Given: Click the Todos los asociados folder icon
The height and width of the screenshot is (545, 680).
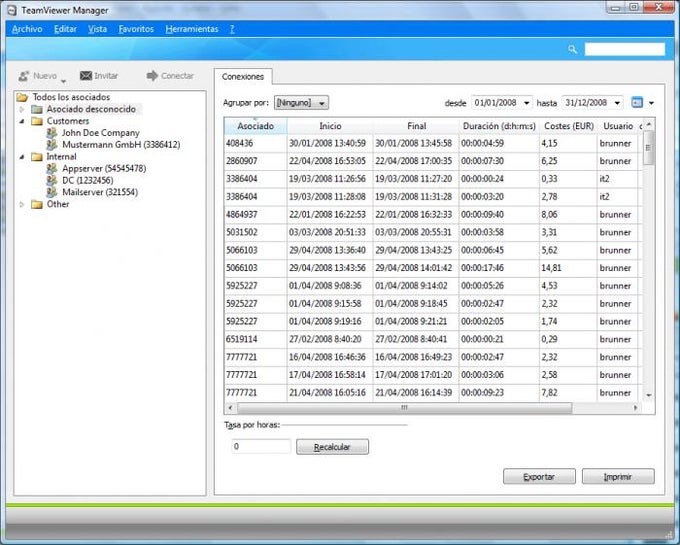Looking at the screenshot, I should 22,97.
